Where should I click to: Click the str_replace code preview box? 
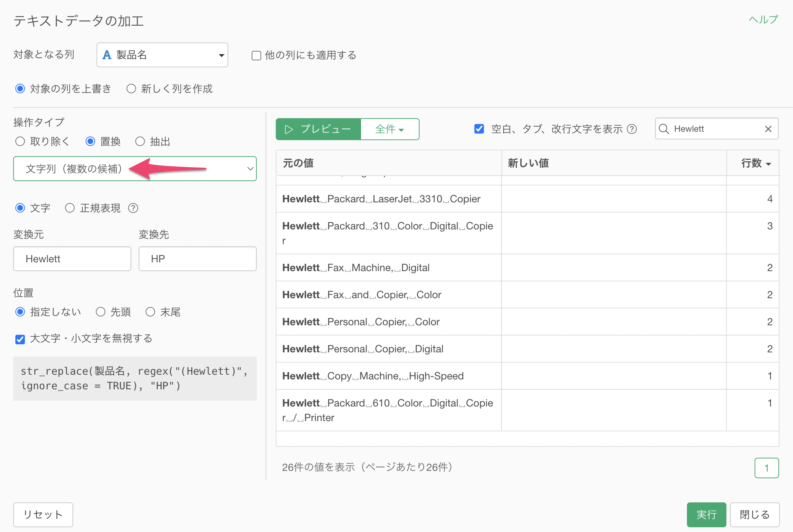pyautogui.click(x=135, y=379)
